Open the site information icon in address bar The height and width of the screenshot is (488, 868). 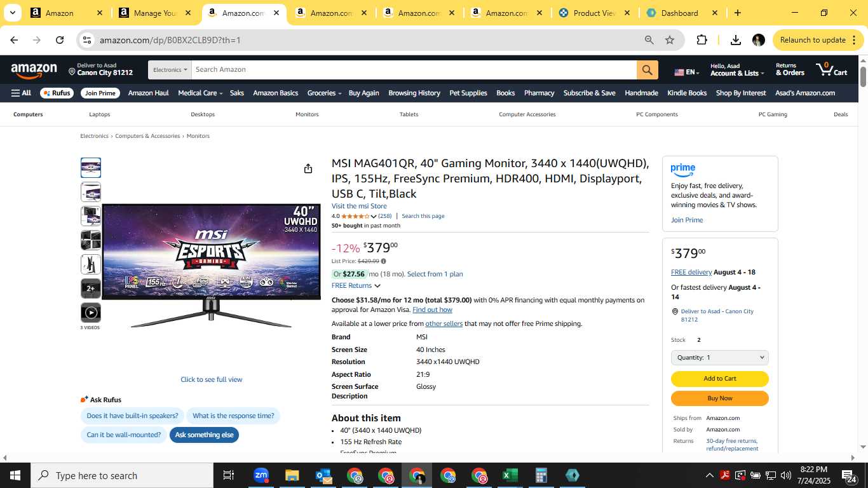pyautogui.click(x=87, y=40)
